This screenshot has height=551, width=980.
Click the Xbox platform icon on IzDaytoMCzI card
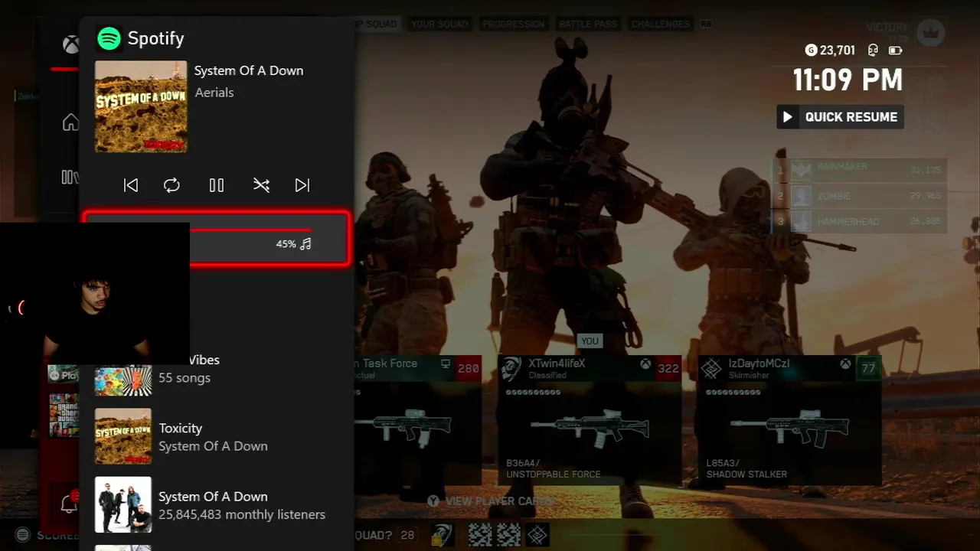pos(845,365)
